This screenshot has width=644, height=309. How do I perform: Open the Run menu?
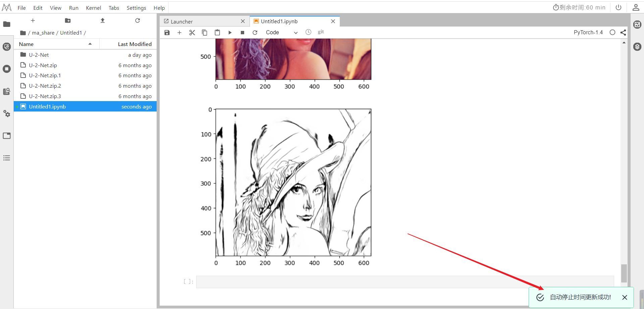click(x=74, y=8)
